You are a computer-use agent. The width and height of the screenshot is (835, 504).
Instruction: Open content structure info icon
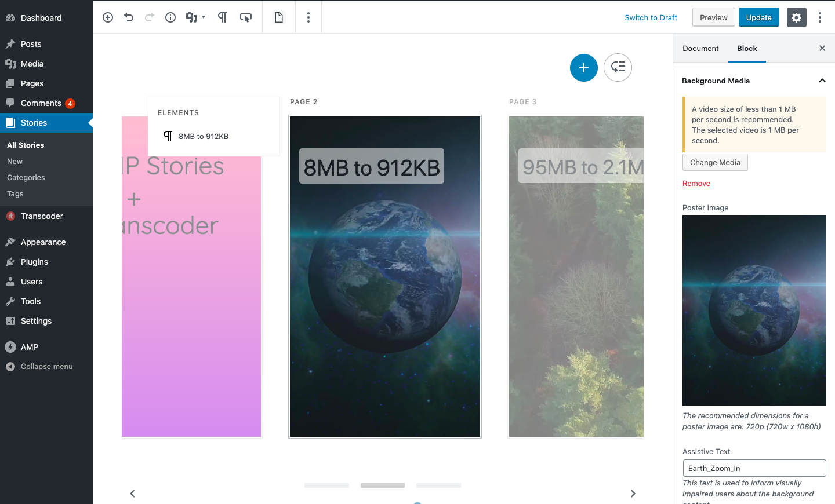[170, 17]
